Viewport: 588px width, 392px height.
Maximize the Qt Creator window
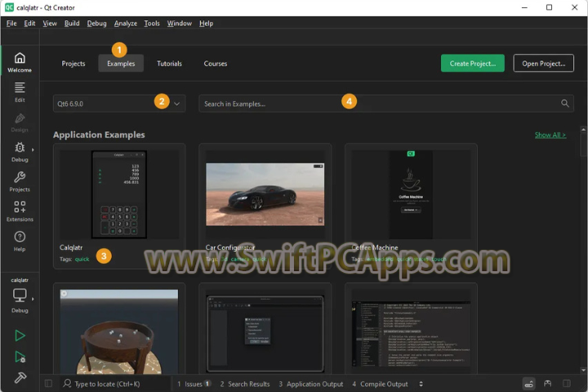point(549,7)
